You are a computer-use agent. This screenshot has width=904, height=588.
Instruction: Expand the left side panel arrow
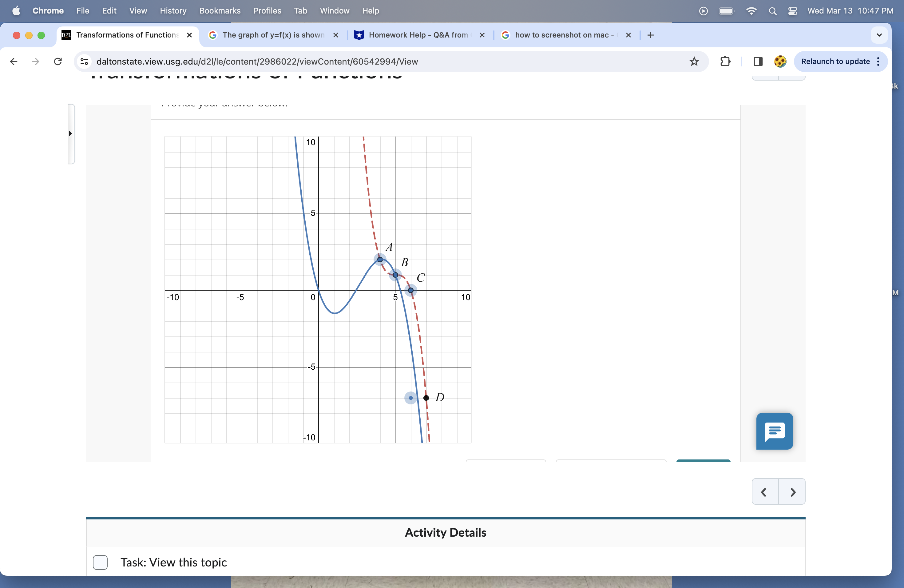tap(70, 133)
